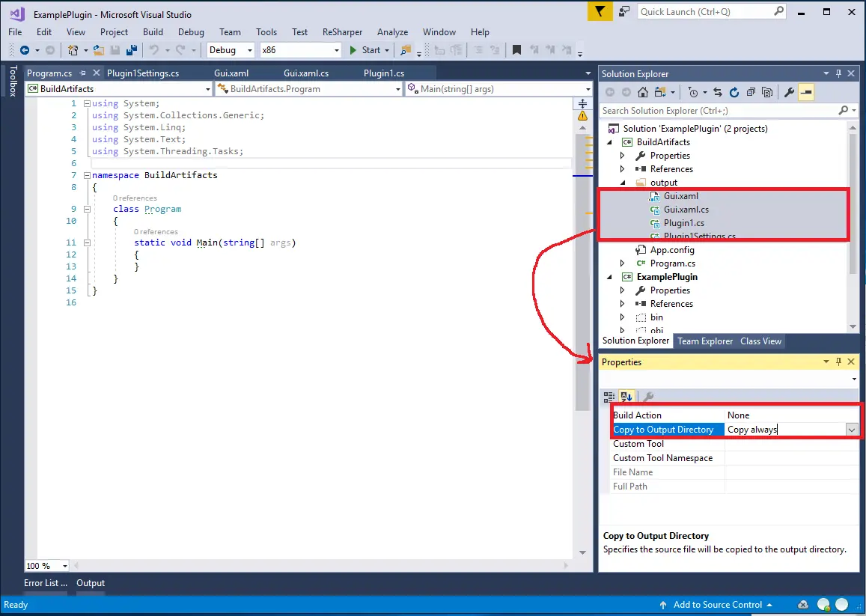
Task: Open the BuildArtifacts project scope dropdown
Action: (119, 89)
